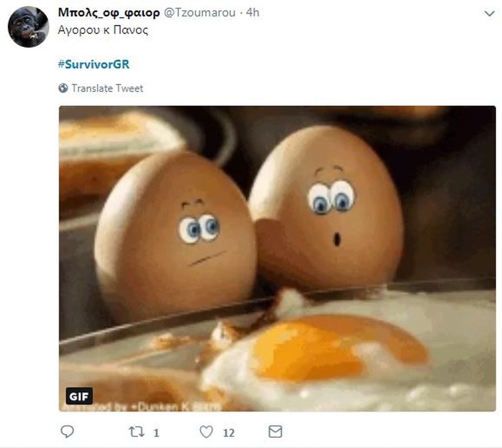Click the retweet count showing 1

coord(156,432)
